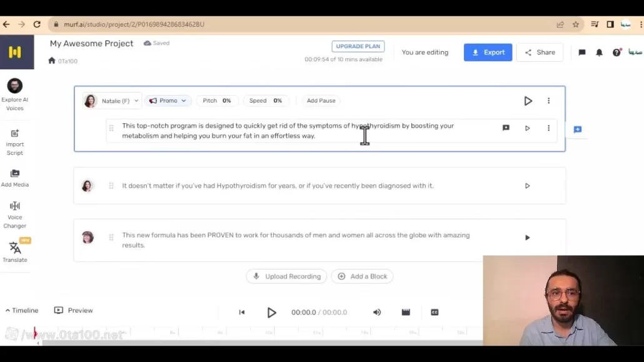Click the blue add-comment icon beside the block

coord(576,129)
